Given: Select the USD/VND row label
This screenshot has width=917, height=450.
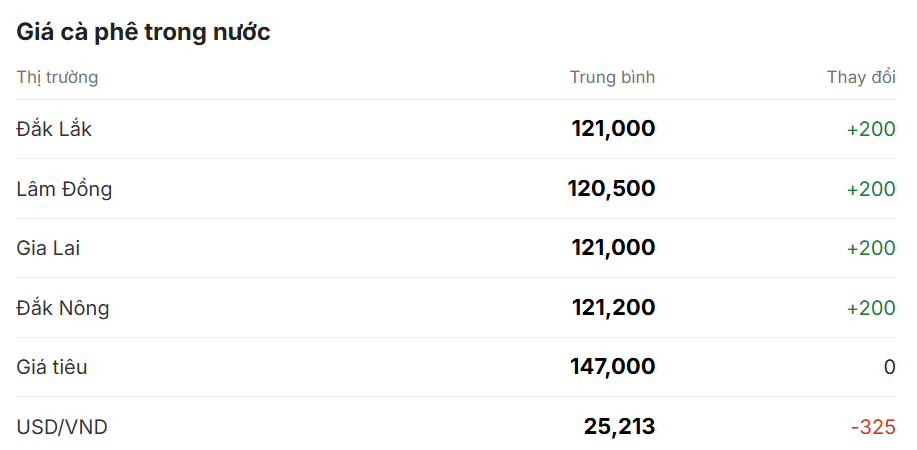Looking at the screenshot, I should [62, 427].
